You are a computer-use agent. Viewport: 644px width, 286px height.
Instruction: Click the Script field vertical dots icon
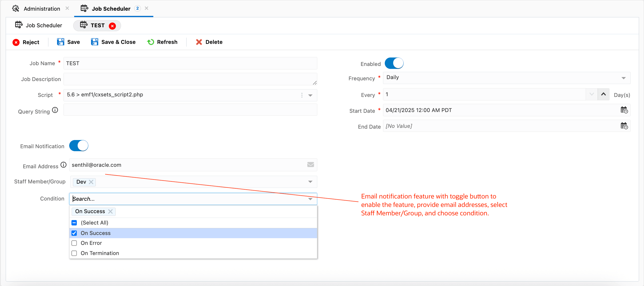[302, 95]
